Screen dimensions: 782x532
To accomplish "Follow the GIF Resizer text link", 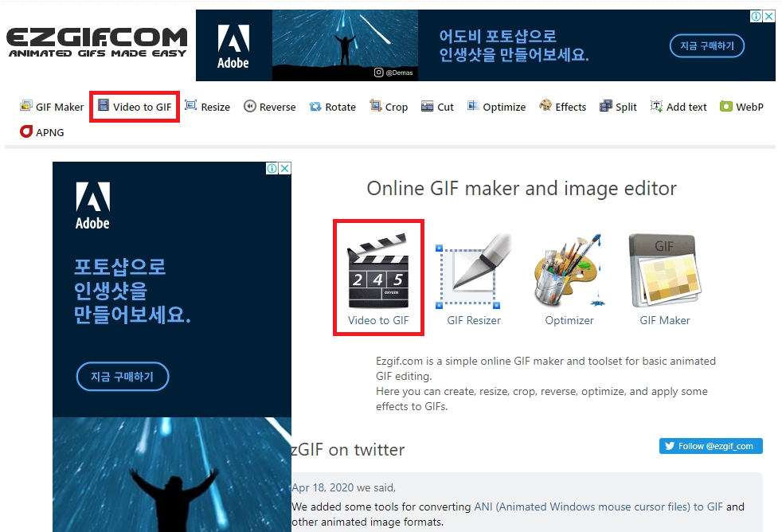I will click(x=474, y=320).
